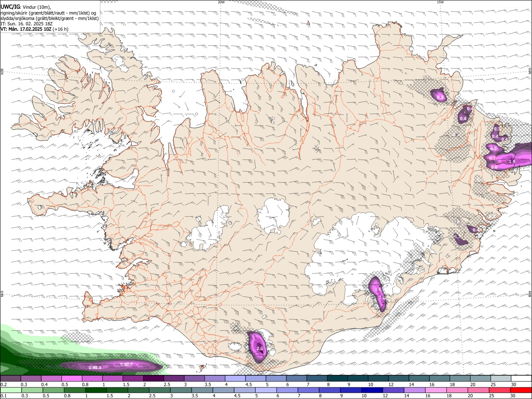Pick the upper legend dark teal swatch between 8 and 9
The width and height of the screenshot is (532, 399).
337,379
